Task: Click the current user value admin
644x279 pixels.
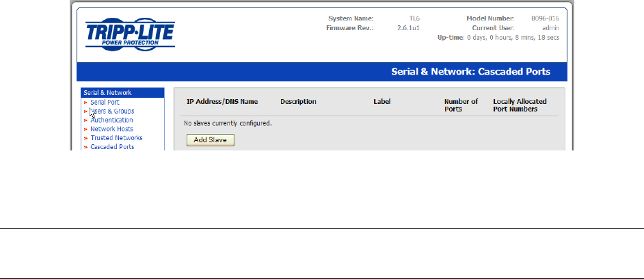Action: [550, 28]
